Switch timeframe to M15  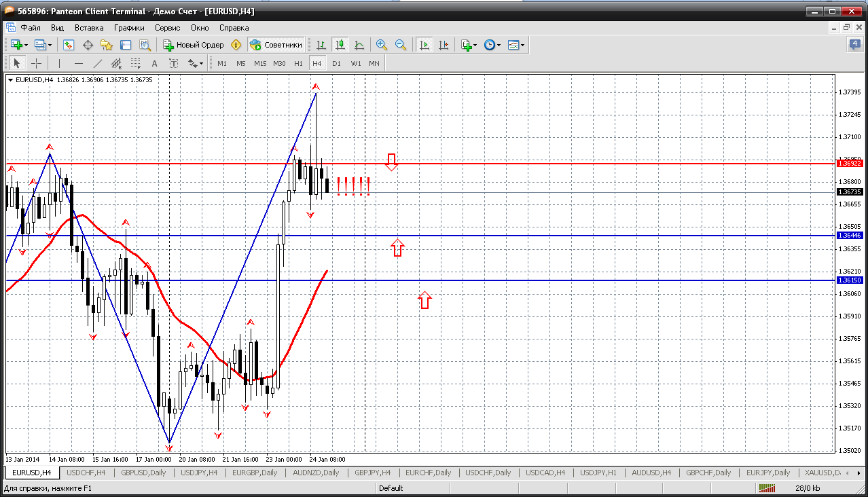point(260,63)
